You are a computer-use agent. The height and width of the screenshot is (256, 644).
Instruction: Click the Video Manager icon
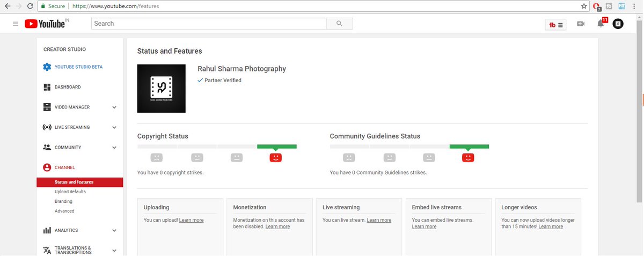tap(47, 107)
